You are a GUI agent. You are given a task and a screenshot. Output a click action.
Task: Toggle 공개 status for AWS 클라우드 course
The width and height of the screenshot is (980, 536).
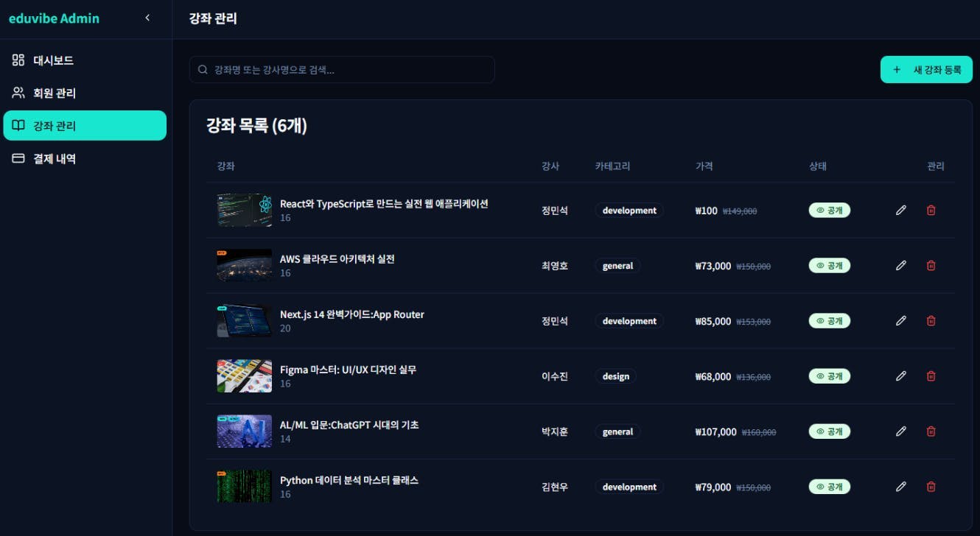(x=830, y=266)
